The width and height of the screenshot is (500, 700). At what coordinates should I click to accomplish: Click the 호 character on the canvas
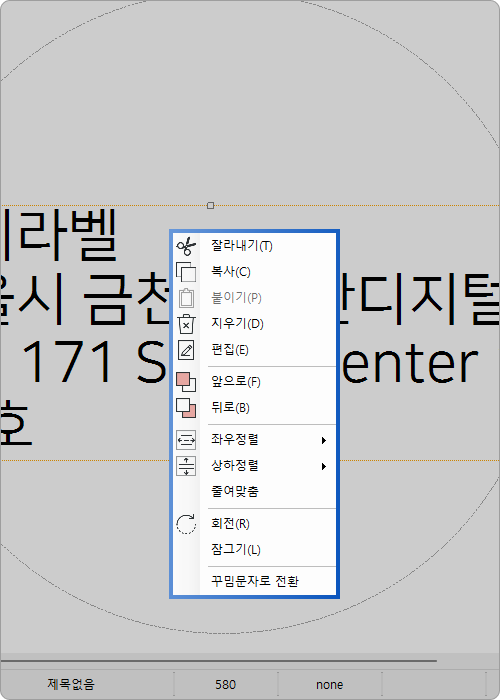16,425
